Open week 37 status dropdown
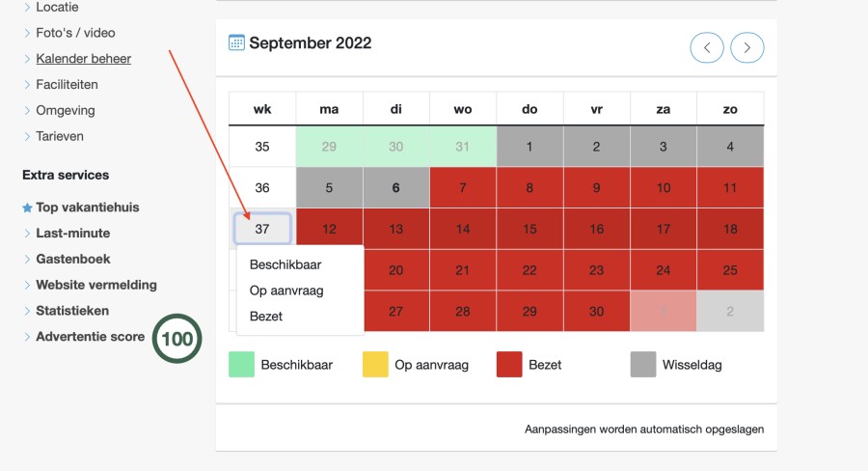This screenshot has height=471, width=868. [262, 229]
